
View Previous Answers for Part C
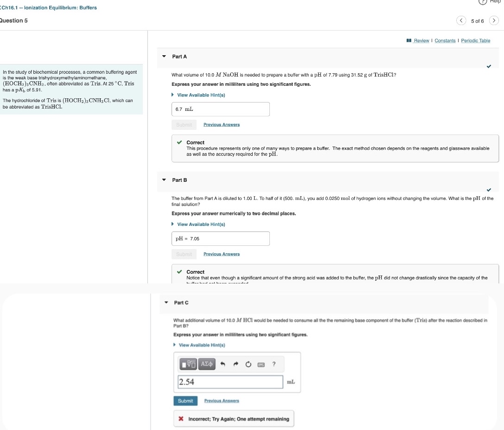222,401
